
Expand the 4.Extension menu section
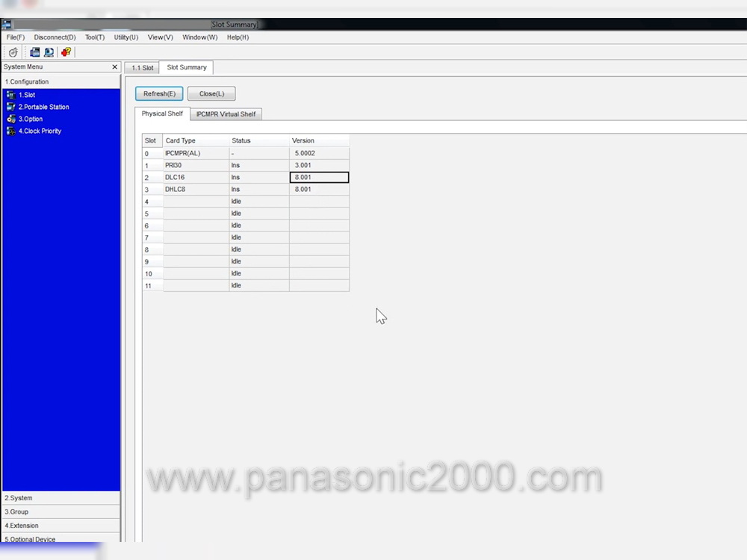point(22,526)
